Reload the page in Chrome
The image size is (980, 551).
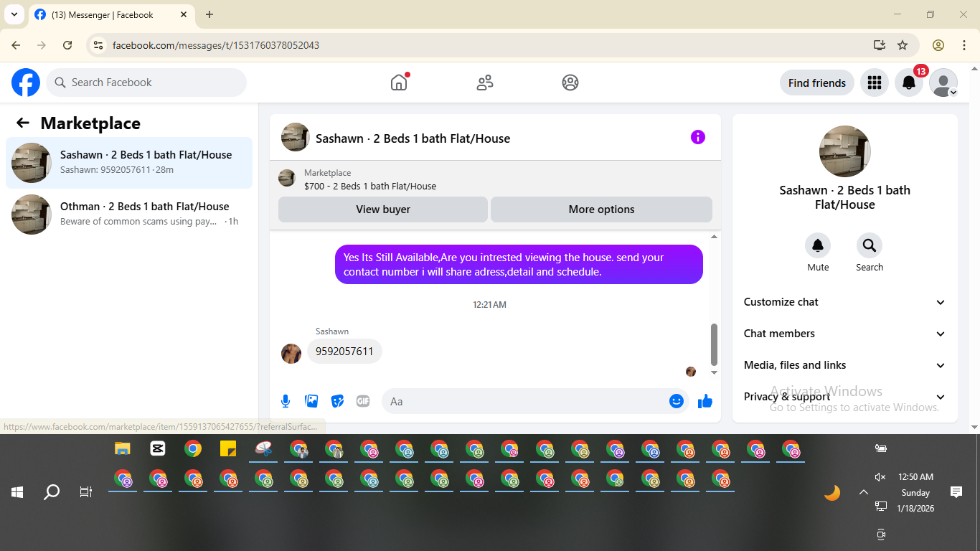(67, 45)
